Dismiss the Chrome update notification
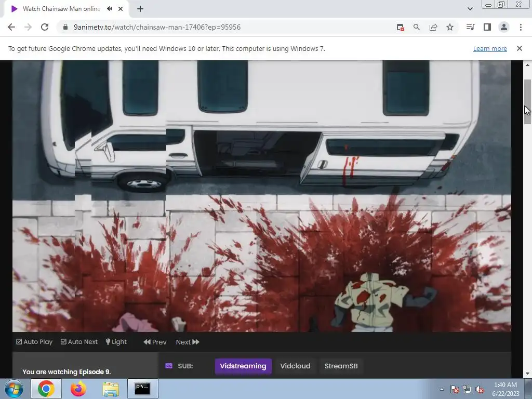The height and width of the screenshot is (399, 532). (520, 48)
